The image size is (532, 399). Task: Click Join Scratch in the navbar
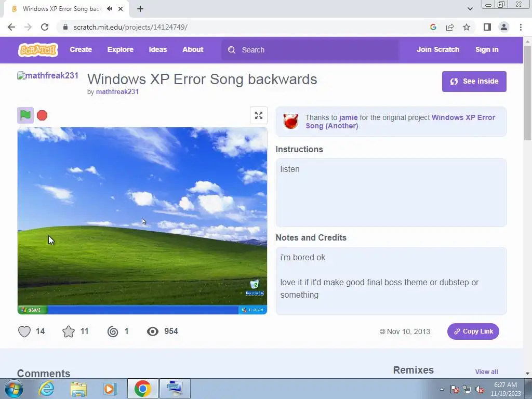tap(437, 49)
